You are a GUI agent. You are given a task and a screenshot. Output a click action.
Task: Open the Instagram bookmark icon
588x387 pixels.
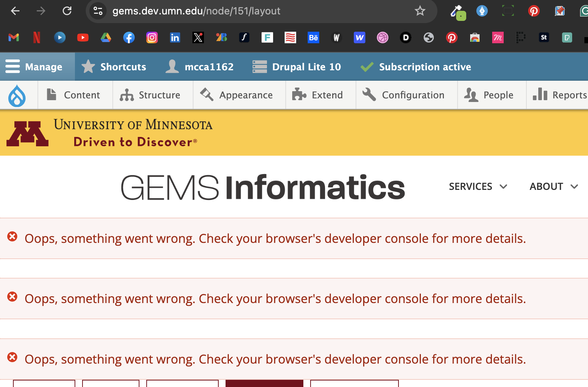(152, 37)
